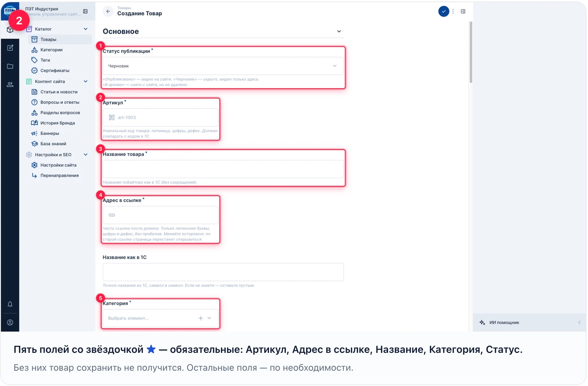Open Статьи и новости
The width and height of the screenshot is (588, 386).
point(60,92)
